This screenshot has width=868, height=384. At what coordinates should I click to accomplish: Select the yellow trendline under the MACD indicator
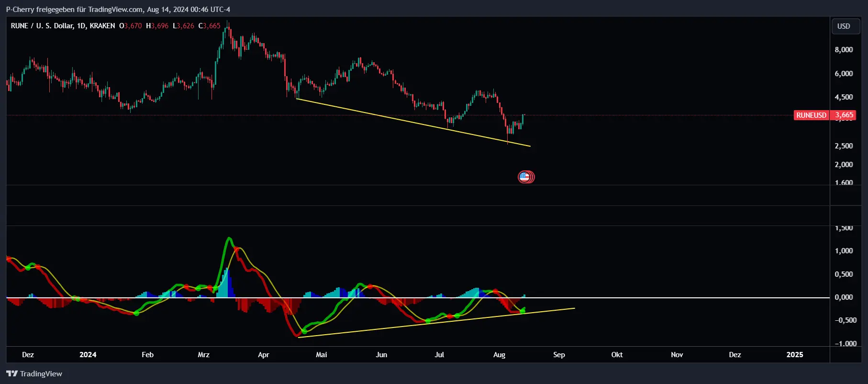(436, 323)
